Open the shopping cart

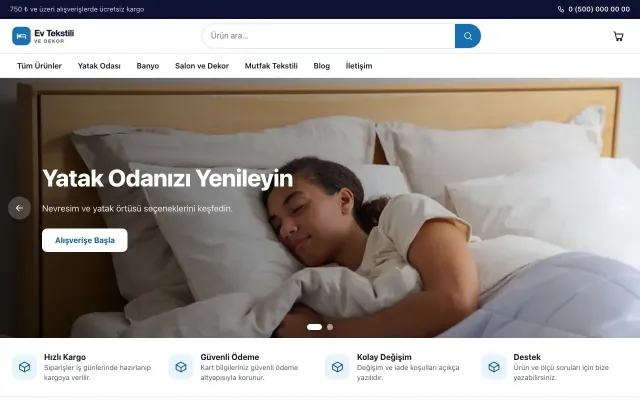tap(618, 36)
